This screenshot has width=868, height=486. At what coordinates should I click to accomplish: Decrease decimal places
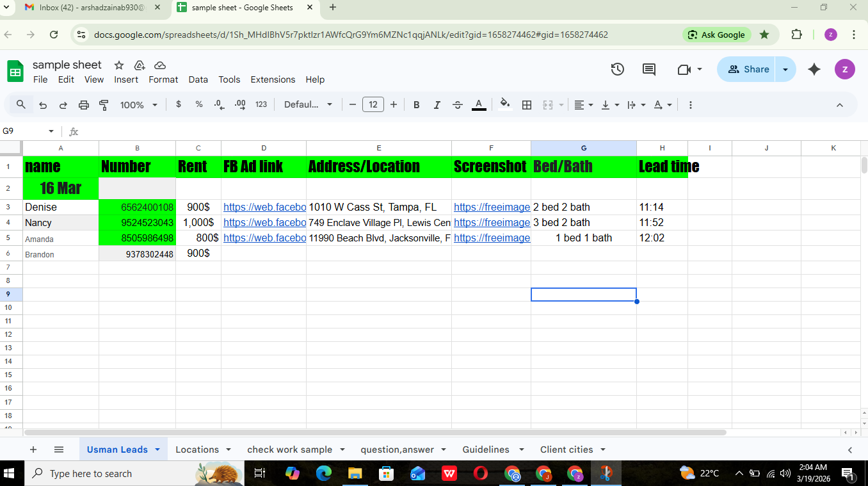pos(220,104)
